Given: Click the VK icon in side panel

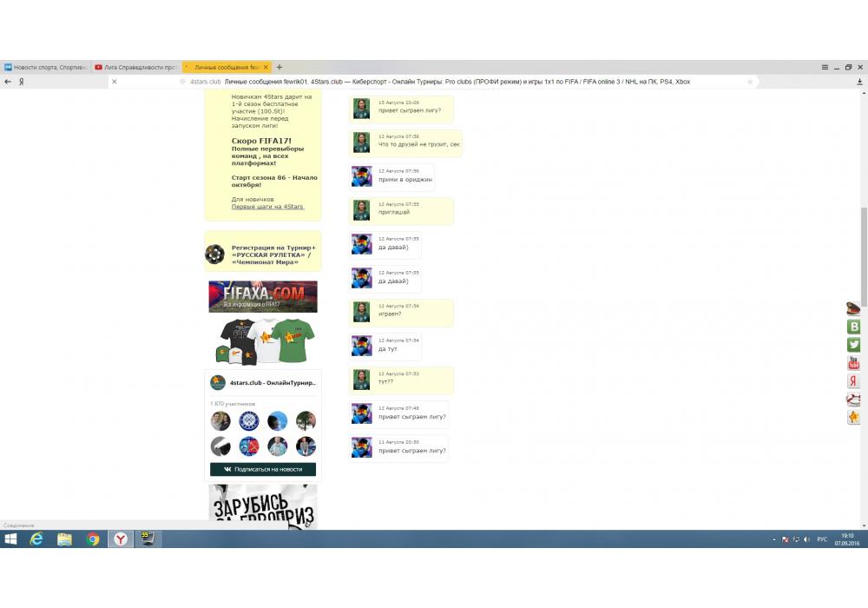Looking at the screenshot, I should pos(853,327).
